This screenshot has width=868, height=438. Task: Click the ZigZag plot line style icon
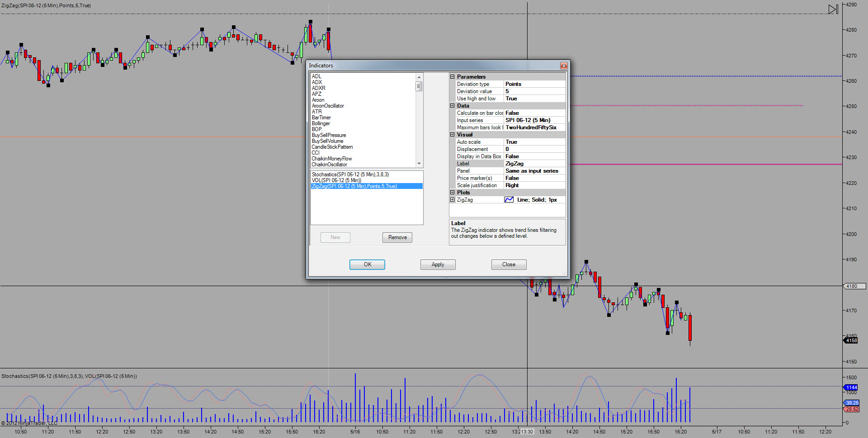(x=509, y=200)
